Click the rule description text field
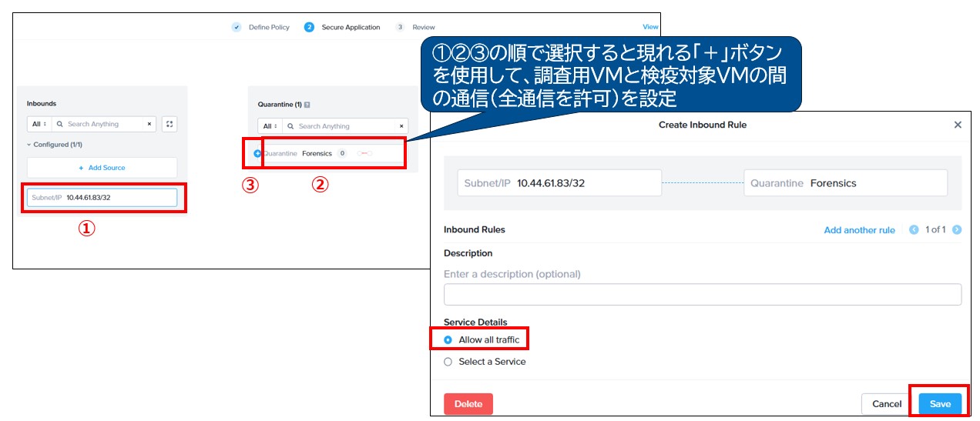This screenshot has width=980, height=421. pos(702,295)
